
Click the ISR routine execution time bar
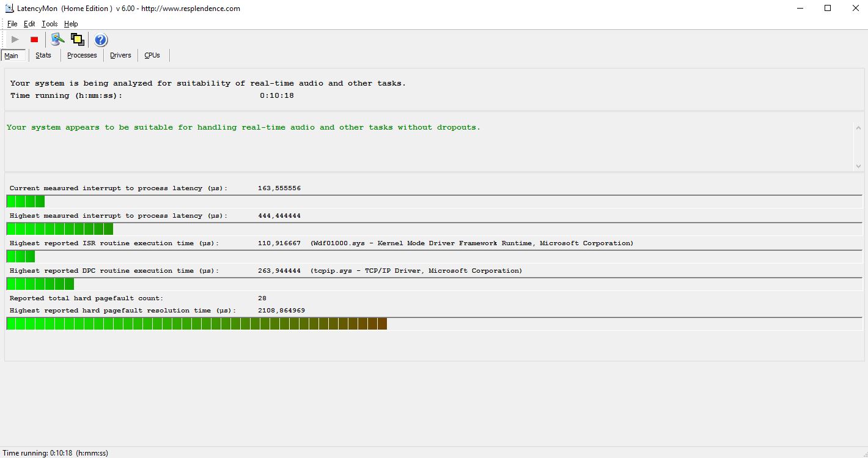(434, 256)
